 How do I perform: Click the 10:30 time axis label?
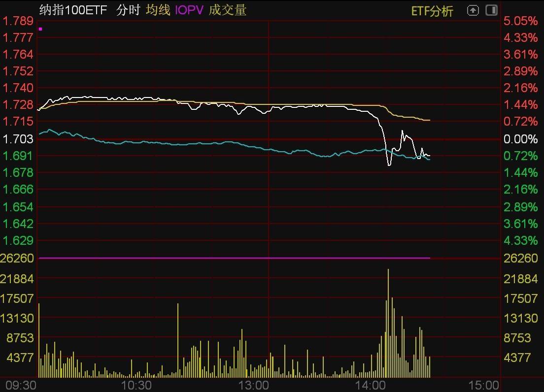136,385
